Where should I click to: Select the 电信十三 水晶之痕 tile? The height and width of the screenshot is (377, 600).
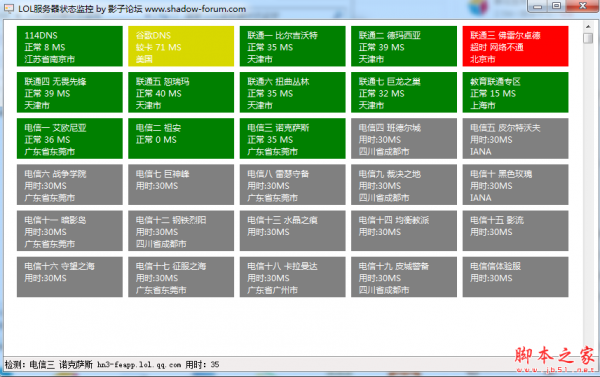click(292, 231)
